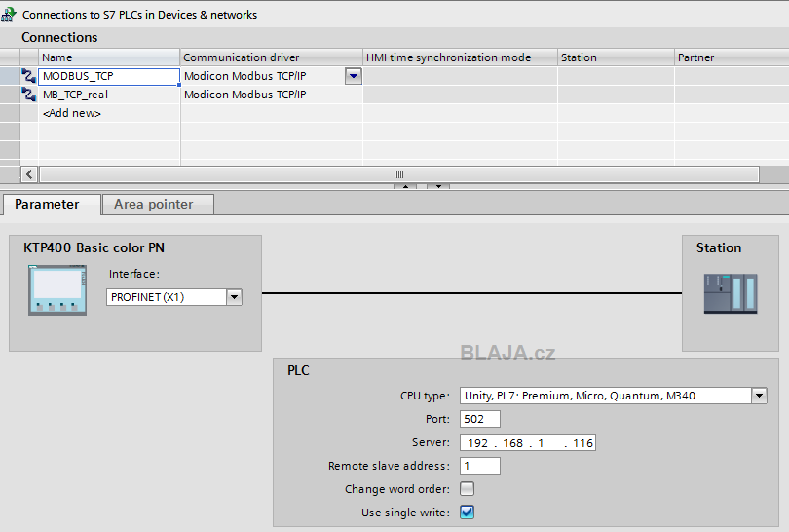The image size is (789, 532).
Task: Click the connections icon in the title bar
Action: 8,15
